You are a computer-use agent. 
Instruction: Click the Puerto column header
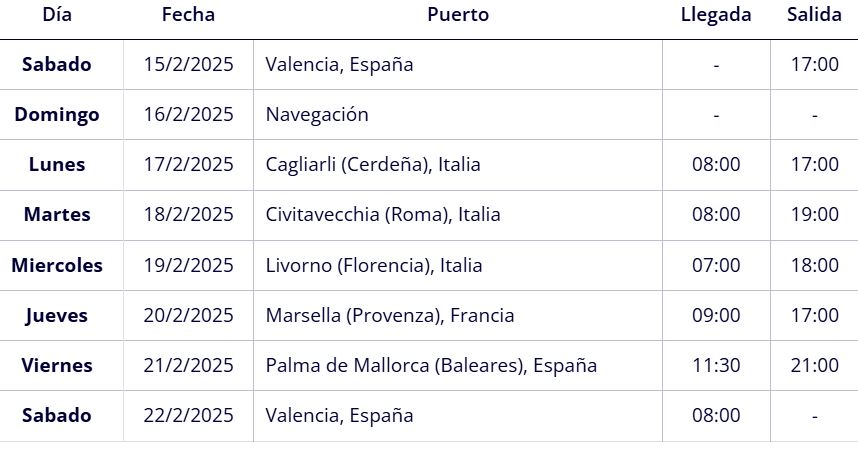(x=458, y=14)
